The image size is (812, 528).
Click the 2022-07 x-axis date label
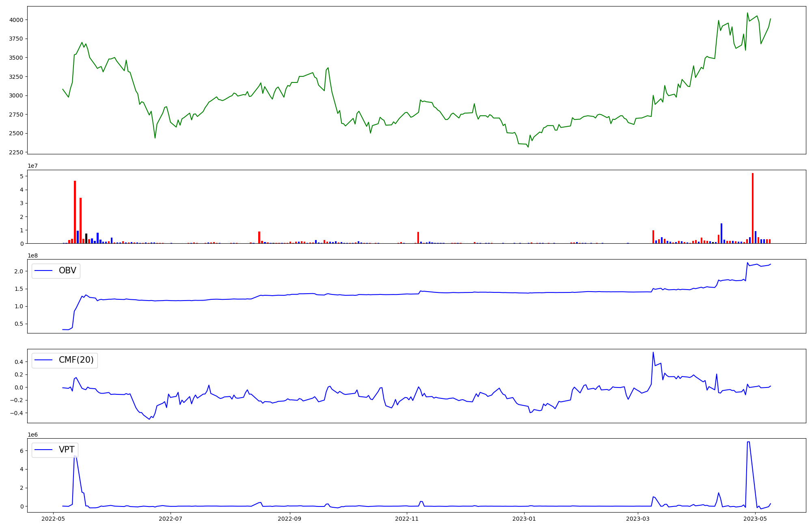tap(171, 519)
